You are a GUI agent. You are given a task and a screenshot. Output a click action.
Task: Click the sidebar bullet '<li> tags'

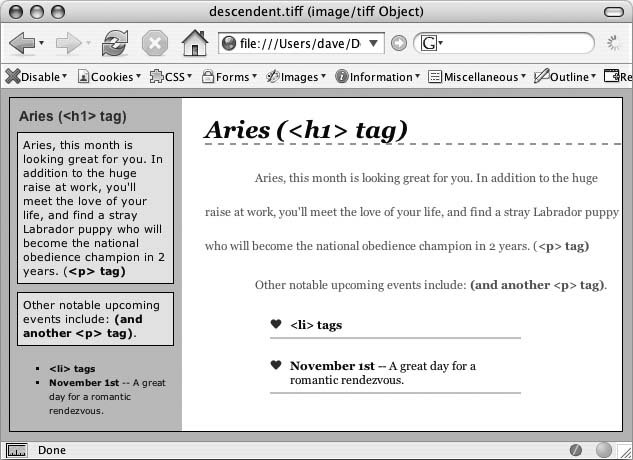pos(72,369)
